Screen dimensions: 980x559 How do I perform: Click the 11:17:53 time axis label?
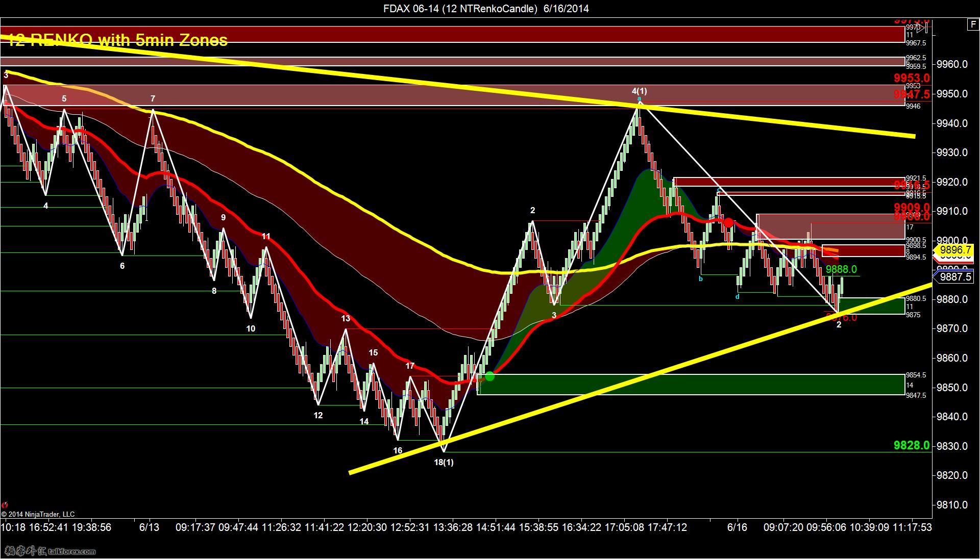pos(912,527)
